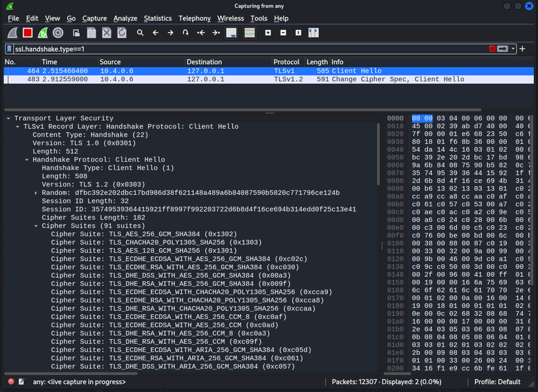This screenshot has width=538, height=392.
Task: Zoom in on packet text
Action: pos(268,33)
